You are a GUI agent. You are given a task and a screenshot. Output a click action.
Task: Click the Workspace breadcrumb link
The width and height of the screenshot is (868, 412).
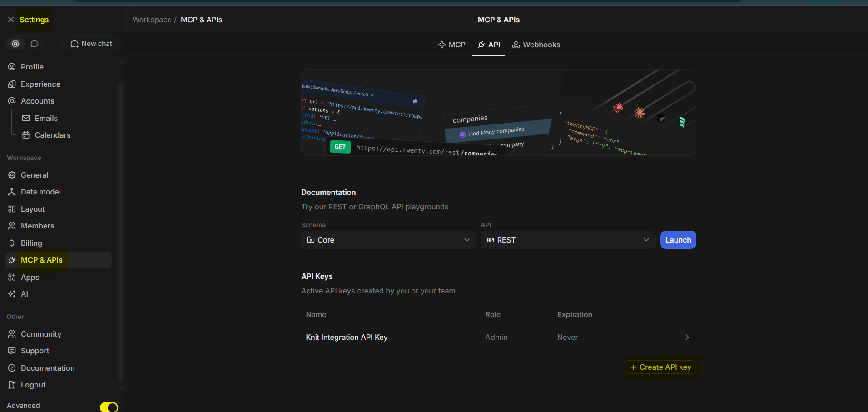[x=152, y=20]
